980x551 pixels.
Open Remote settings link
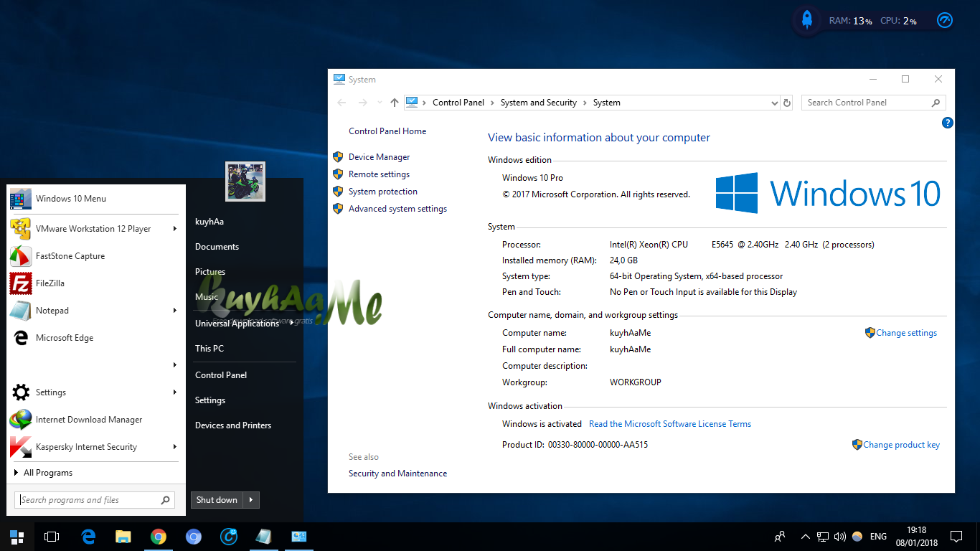coord(379,174)
